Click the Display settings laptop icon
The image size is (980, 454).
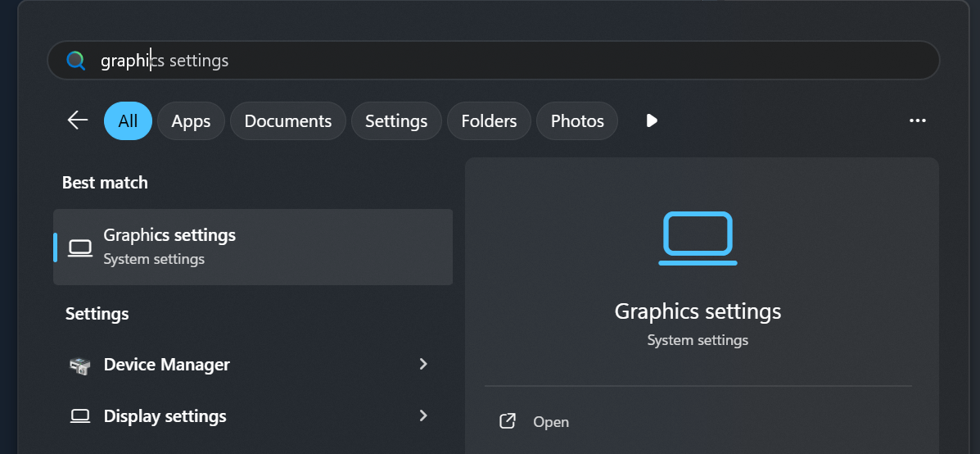79,416
